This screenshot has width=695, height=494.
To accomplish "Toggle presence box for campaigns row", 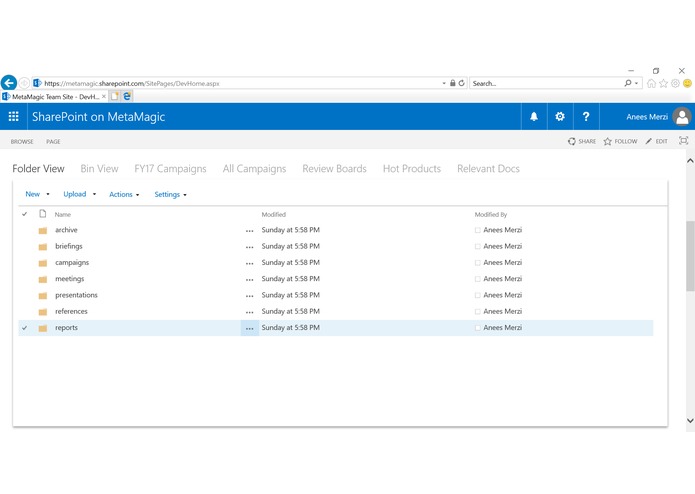I will click(477, 263).
